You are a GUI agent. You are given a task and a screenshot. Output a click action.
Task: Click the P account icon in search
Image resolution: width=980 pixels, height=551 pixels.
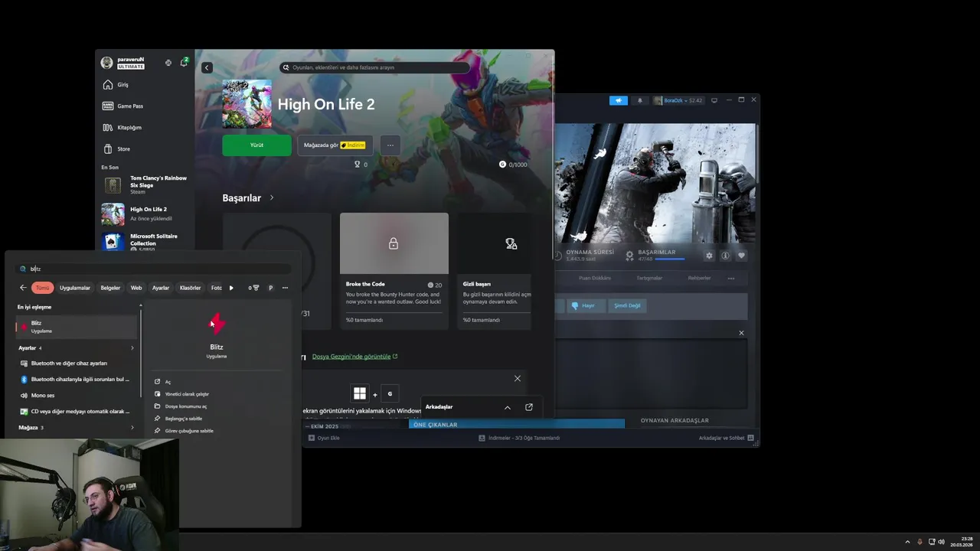[270, 288]
